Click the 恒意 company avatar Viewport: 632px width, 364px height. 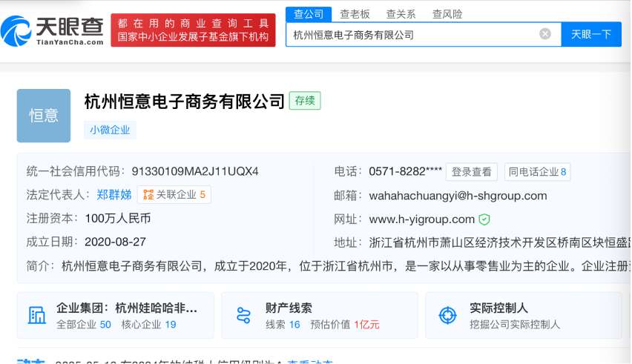pyautogui.click(x=44, y=116)
